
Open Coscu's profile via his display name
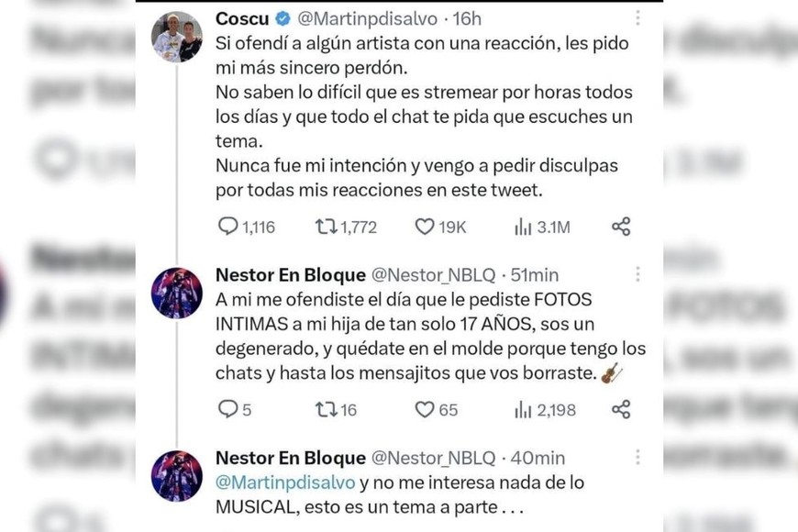(x=240, y=16)
